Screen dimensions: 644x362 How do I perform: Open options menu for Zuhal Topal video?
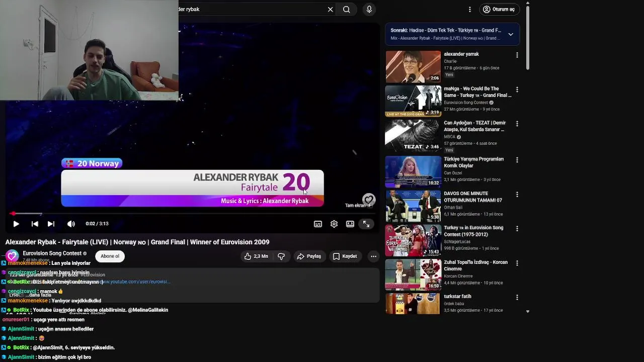(x=517, y=263)
